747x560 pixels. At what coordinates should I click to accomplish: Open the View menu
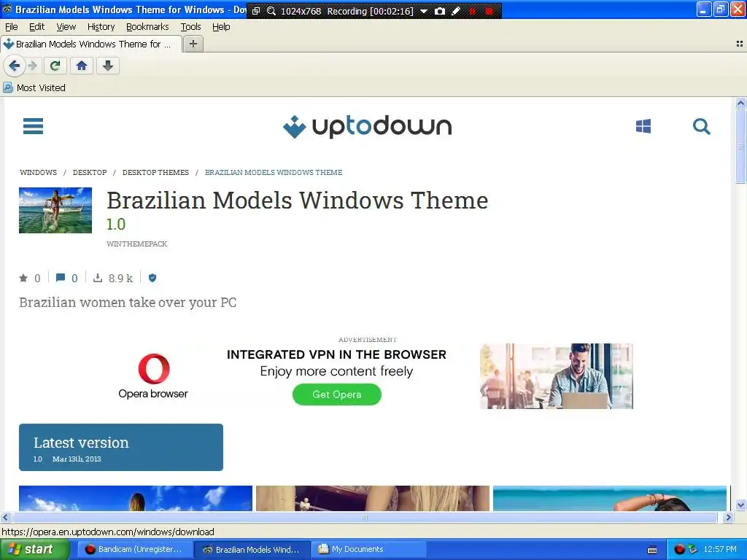coord(66,27)
